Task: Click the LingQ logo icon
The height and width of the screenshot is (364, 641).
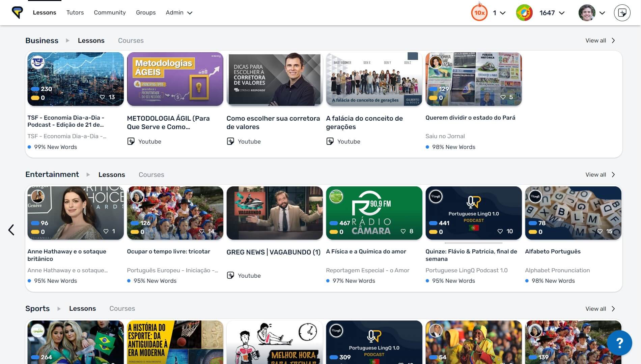Action: coord(17,12)
